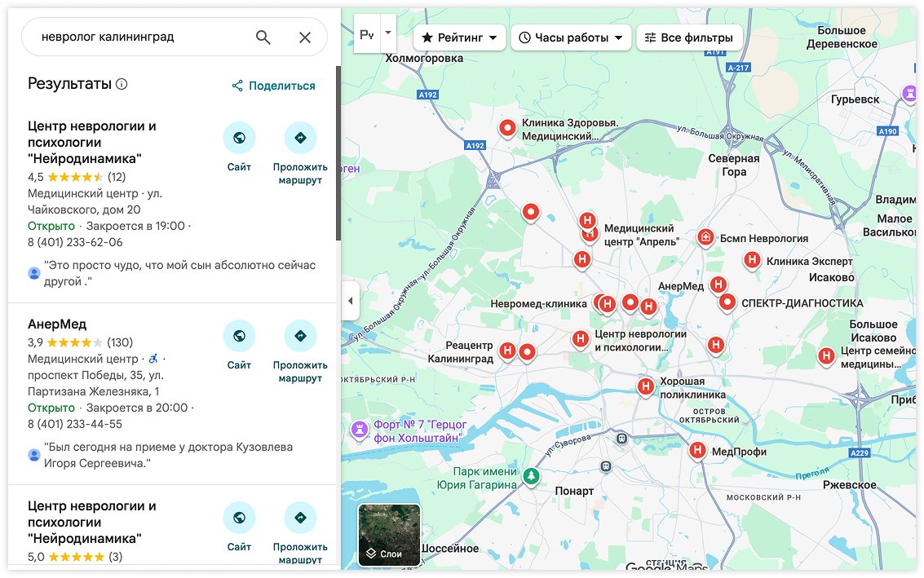Viewport: 924px width, 578px height.
Task: Click the search magnifier icon
Action: click(x=263, y=38)
